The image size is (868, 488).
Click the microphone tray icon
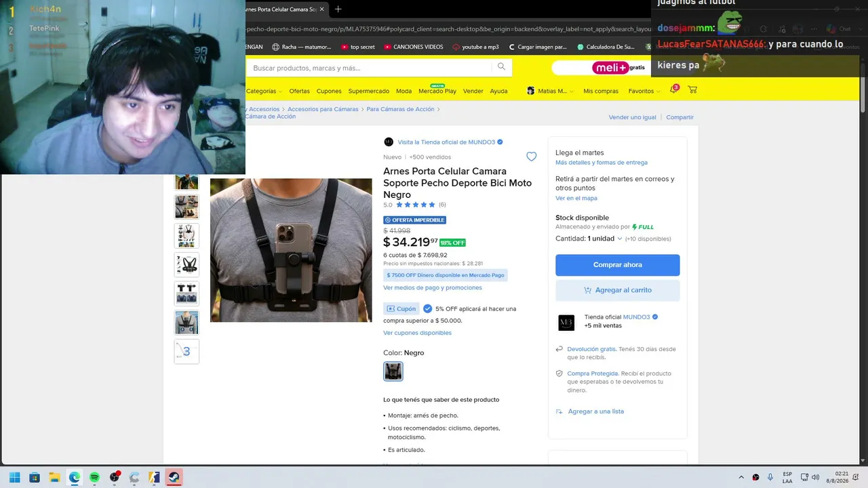pyautogui.click(x=771, y=477)
